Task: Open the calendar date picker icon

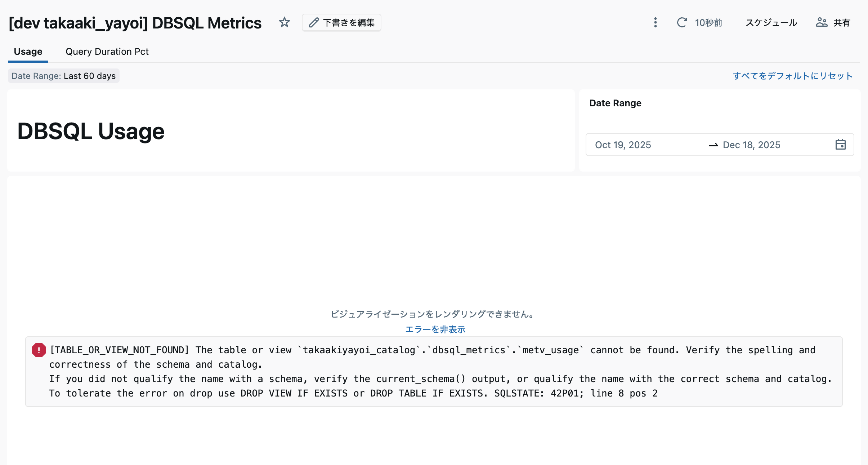Action: 841,144
